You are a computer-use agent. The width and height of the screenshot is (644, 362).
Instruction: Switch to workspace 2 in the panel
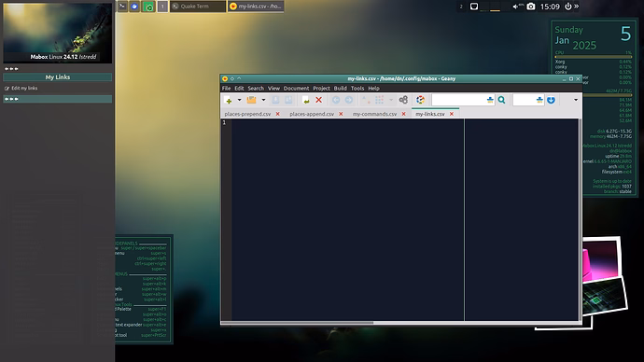coord(461,7)
